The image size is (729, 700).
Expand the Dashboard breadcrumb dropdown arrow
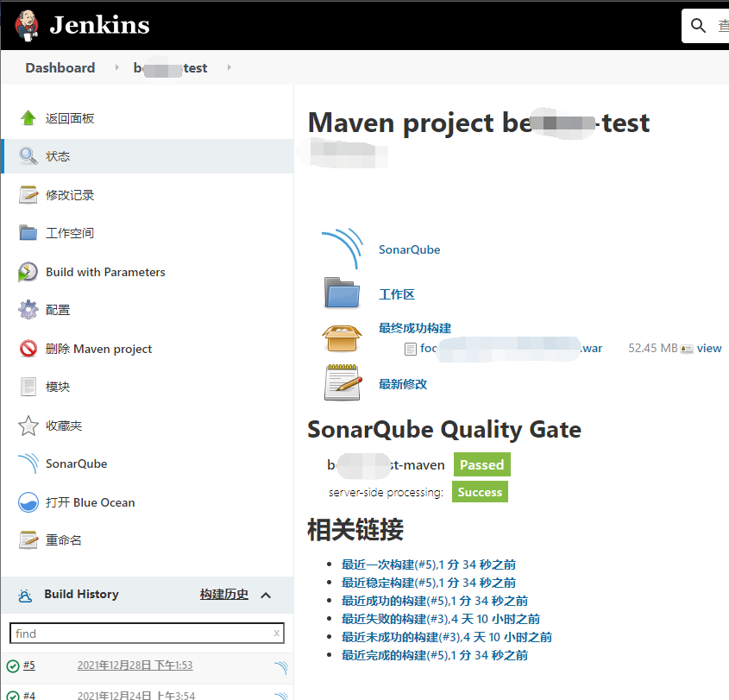coord(116,67)
